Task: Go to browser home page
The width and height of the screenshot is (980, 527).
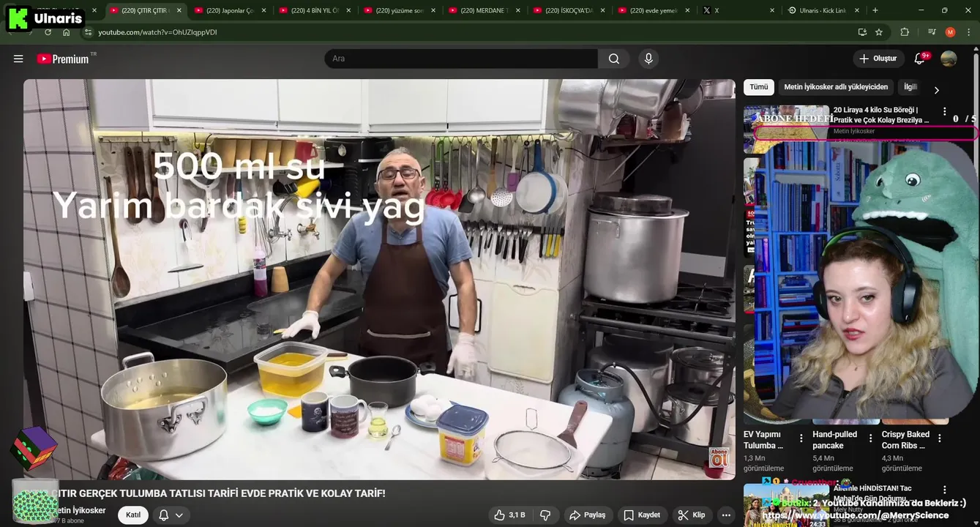Action: click(67, 32)
